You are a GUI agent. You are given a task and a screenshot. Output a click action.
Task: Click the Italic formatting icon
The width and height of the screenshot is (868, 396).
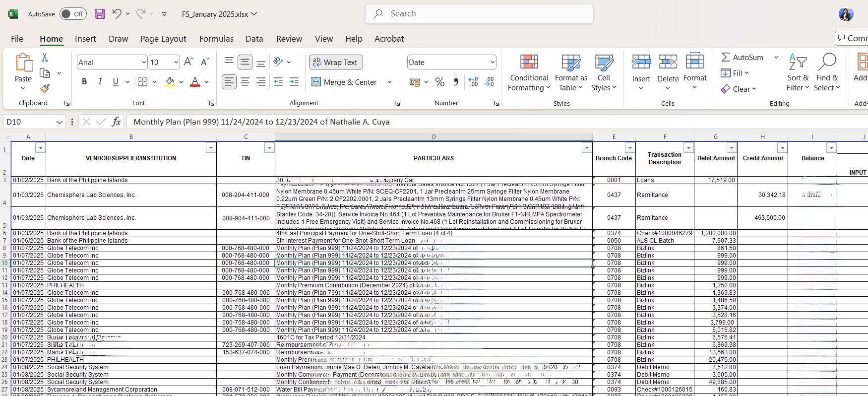tap(100, 82)
